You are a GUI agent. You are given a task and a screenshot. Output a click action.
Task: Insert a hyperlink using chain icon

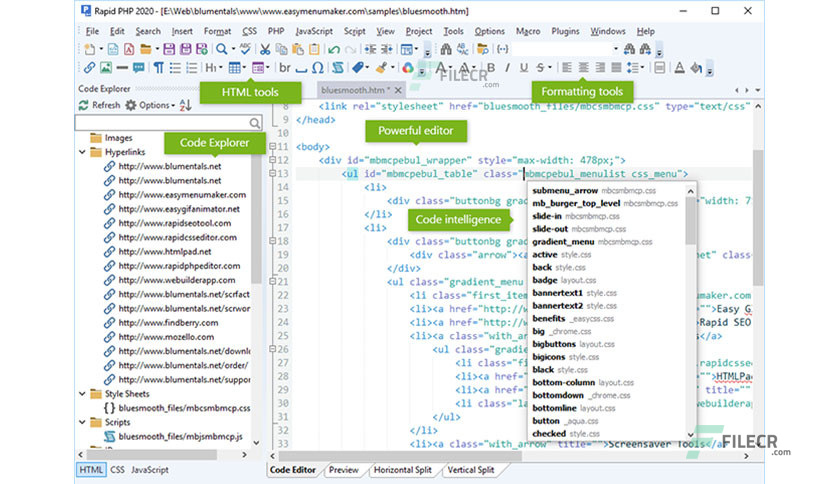click(x=89, y=68)
